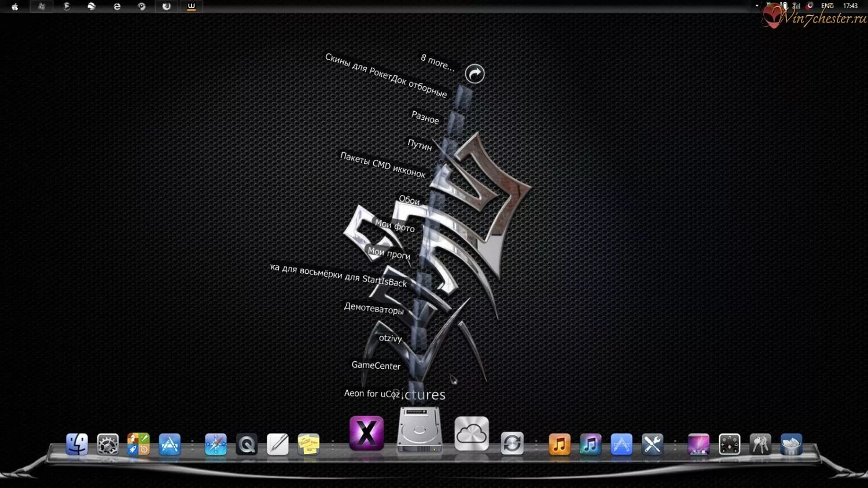The height and width of the screenshot is (488, 868).
Task: Click the circular open-folder arrow above stack
Action: tap(475, 74)
